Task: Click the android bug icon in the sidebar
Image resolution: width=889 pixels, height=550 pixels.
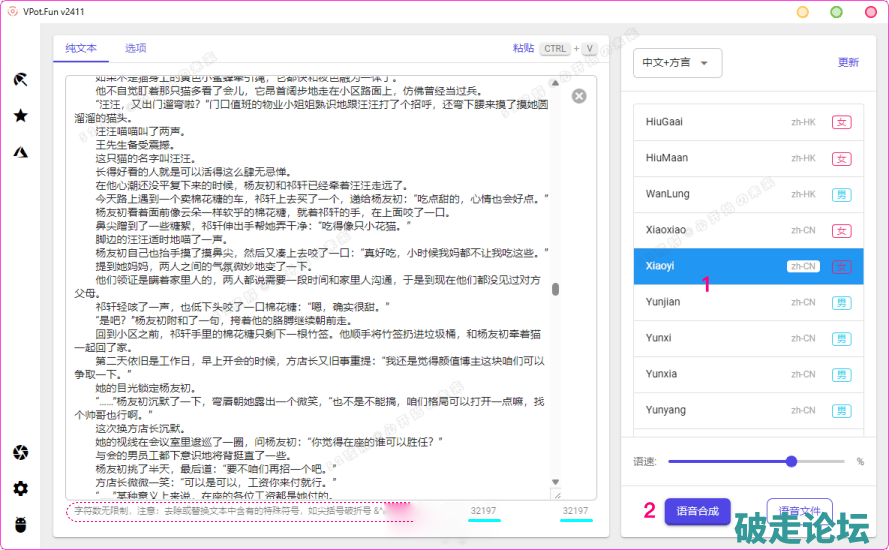Action: [20, 524]
